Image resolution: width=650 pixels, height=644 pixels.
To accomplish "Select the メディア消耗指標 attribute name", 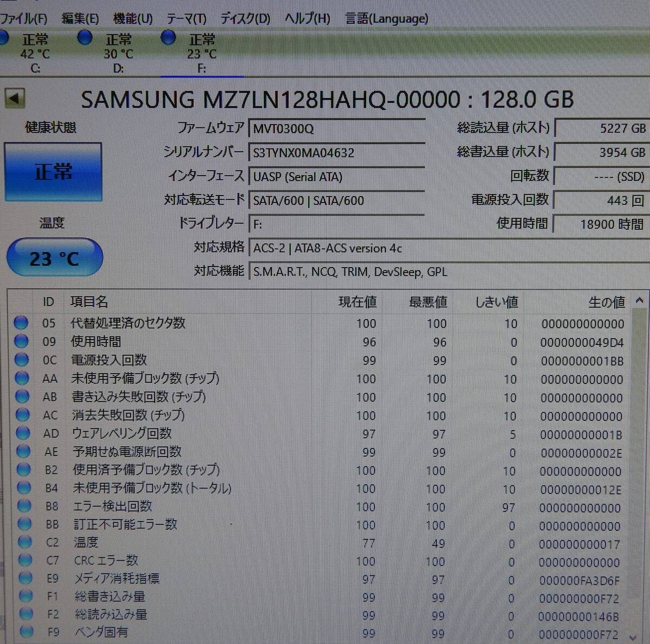I will (x=117, y=578).
